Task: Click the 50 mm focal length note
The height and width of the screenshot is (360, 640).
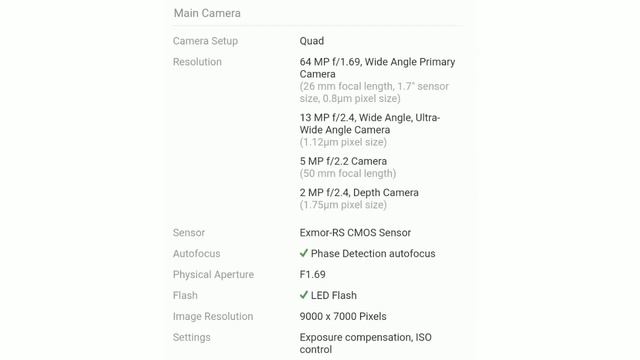Action: click(x=348, y=173)
